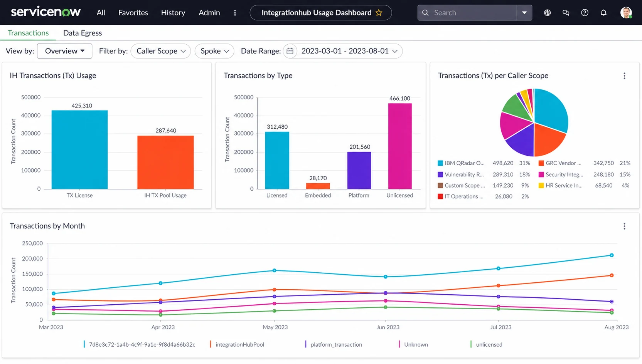Click the May 2023 point on orange line
Viewport: 642px width, 364px height.
click(275, 290)
